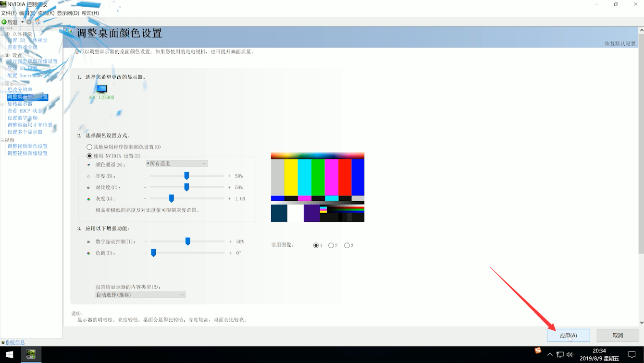Collapse the 3D 立体视觉 tree node
Image resolution: width=644 pixels, height=363 pixels.
pyautogui.click(x=2, y=34)
